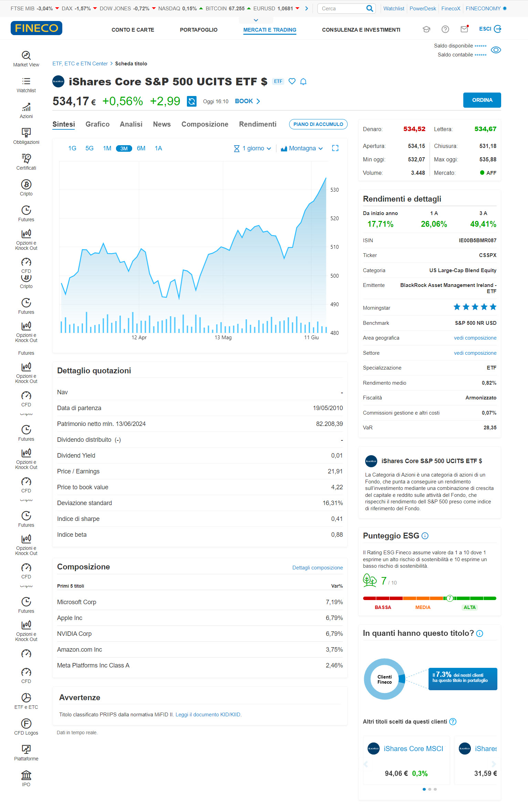Click the ORDINA button
The width and height of the screenshot is (528, 812).
click(x=482, y=100)
